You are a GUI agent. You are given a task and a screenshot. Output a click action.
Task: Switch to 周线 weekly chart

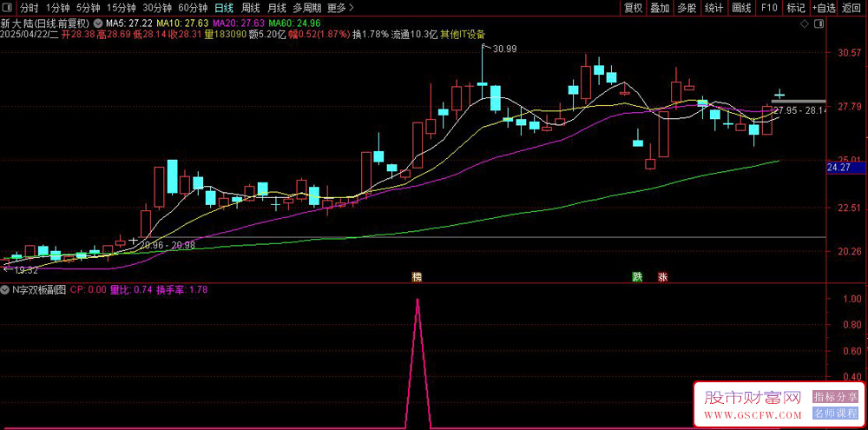click(251, 8)
